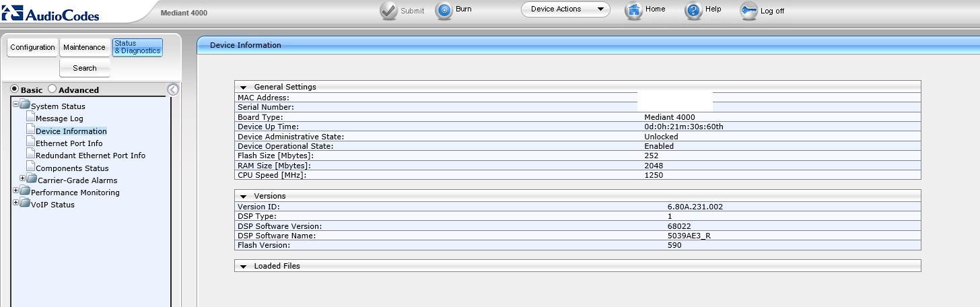Collapse the General Settings section
This screenshot has height=307, width=980.
click(x=244, y=87)
